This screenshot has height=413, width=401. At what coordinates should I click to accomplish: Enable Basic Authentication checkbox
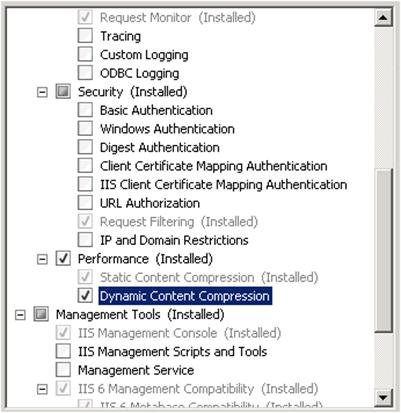point(85,110)
